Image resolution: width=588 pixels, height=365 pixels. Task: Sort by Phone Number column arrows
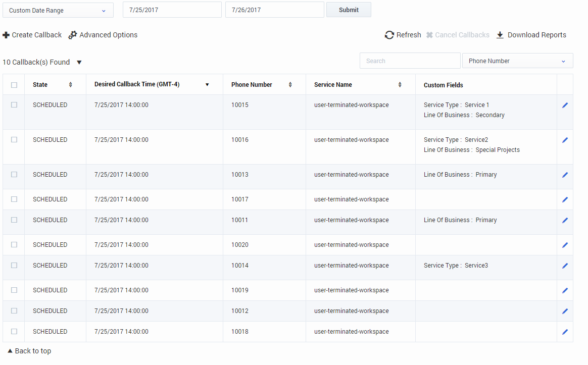[290, 85]
